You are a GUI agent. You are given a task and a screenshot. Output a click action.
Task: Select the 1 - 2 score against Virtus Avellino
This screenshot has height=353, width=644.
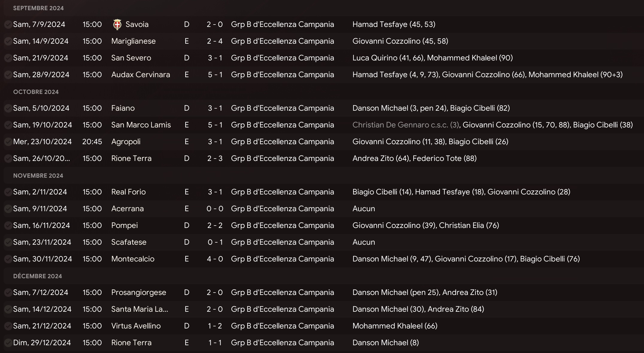215,326
